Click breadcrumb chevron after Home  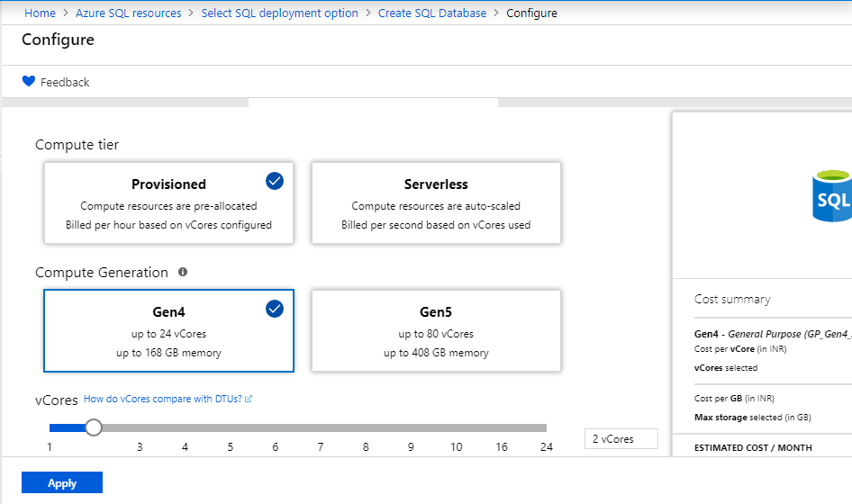[x=65, y=13]
